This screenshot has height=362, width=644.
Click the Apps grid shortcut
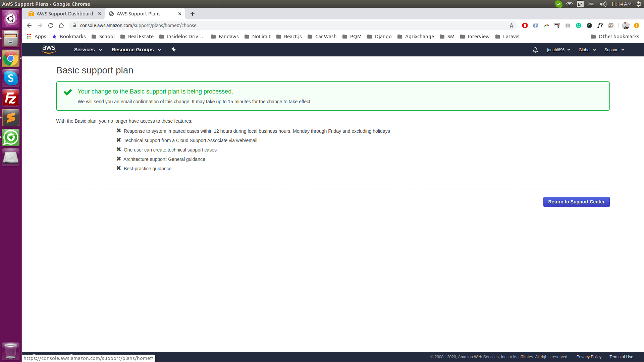click(x=37, y=37)
